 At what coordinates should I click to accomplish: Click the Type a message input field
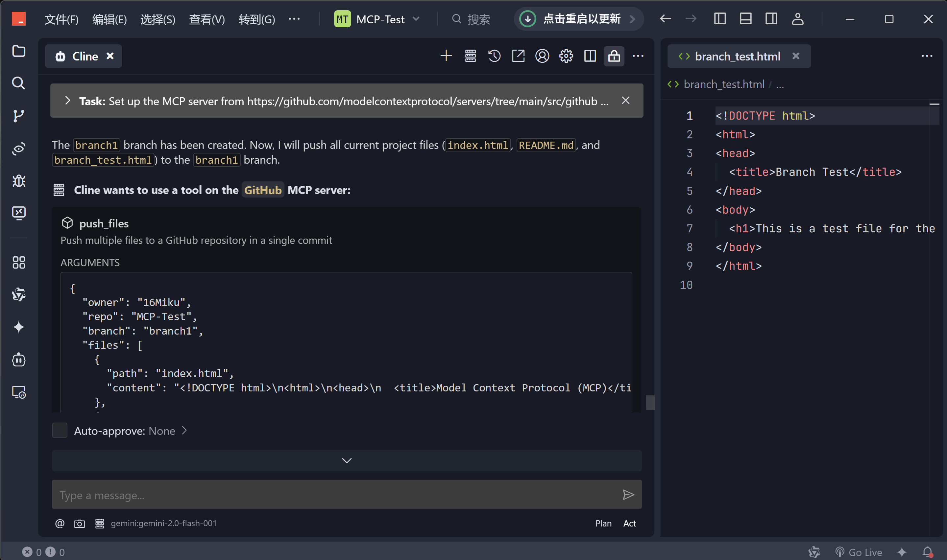(336, 495)
